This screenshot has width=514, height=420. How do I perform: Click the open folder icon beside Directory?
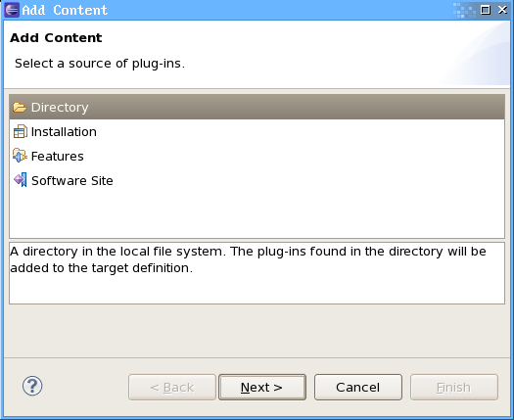click(20, 108)
